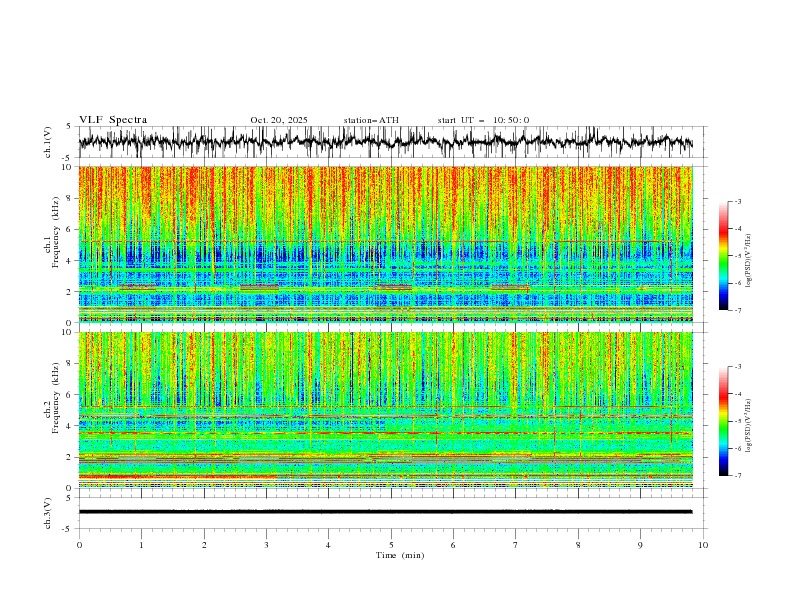
Task: Select the date text "Oct. 20, 2025"
Action: point(279,120)
